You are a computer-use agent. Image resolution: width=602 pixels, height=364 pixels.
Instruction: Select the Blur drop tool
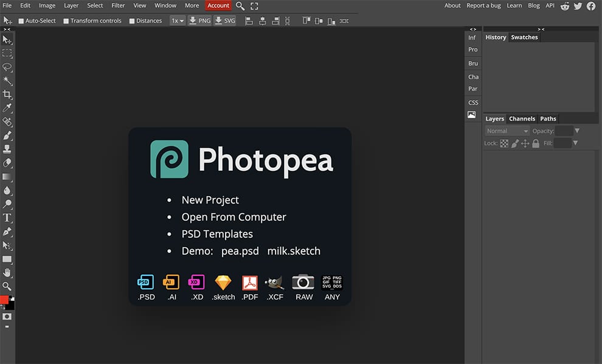coord(7,190)
